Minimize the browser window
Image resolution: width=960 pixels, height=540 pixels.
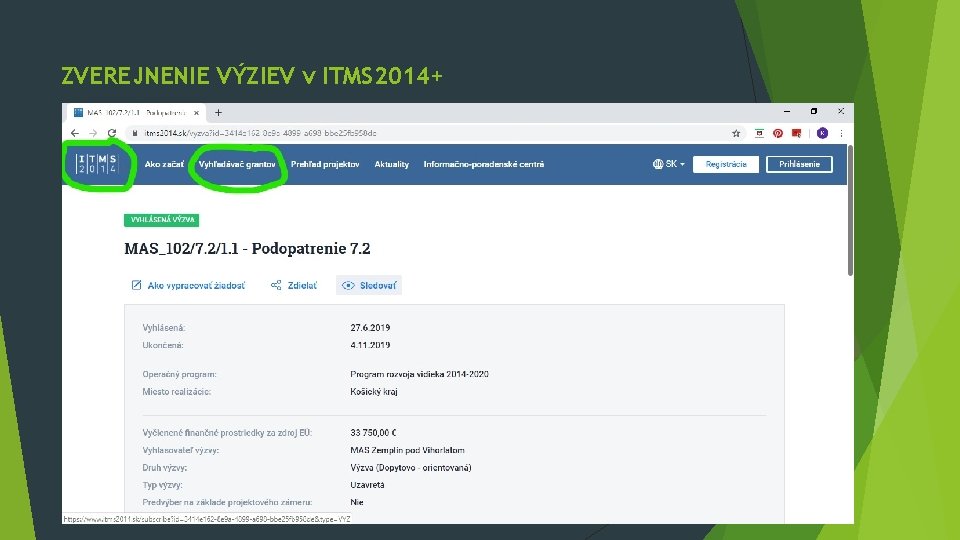[x=787, y=111]
